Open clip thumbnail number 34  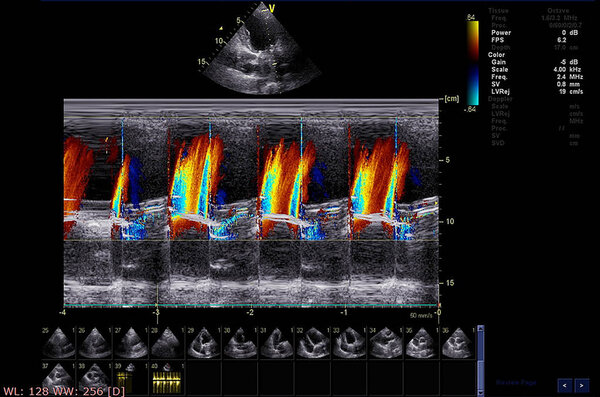(386, 343)
